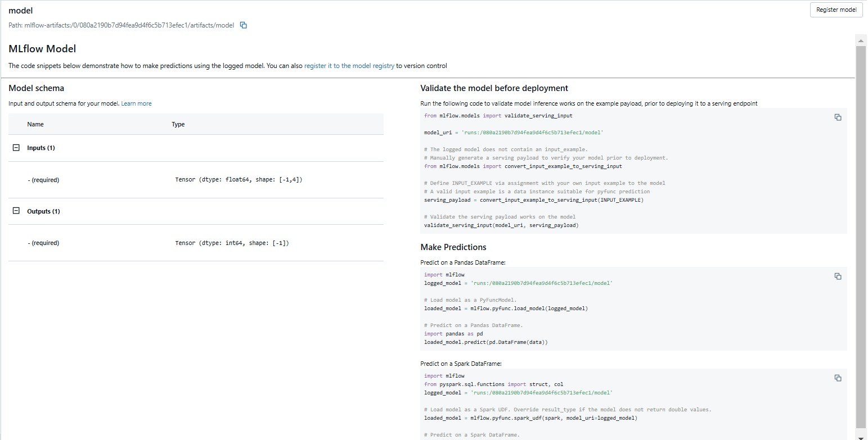868x440 pixels.
Task: Click the Register model button
Action: 836,10
